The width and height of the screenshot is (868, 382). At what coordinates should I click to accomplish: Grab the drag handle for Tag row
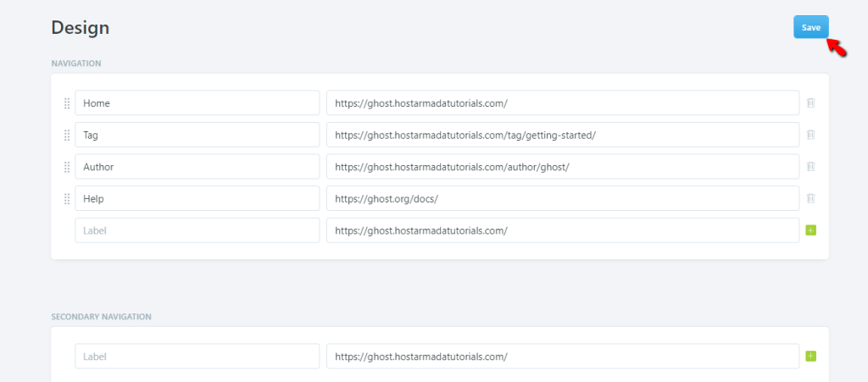(67, 136)
